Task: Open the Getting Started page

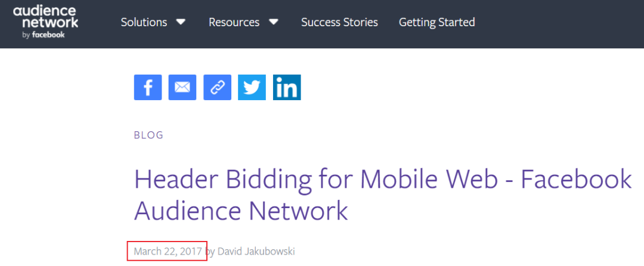Action: (x=436, y=22)
